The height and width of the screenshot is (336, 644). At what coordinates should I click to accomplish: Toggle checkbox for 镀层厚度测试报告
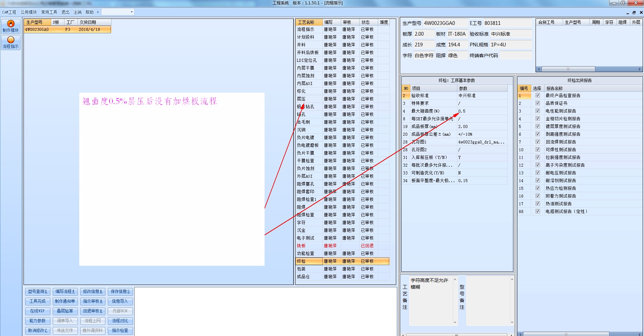coord(538,126)
